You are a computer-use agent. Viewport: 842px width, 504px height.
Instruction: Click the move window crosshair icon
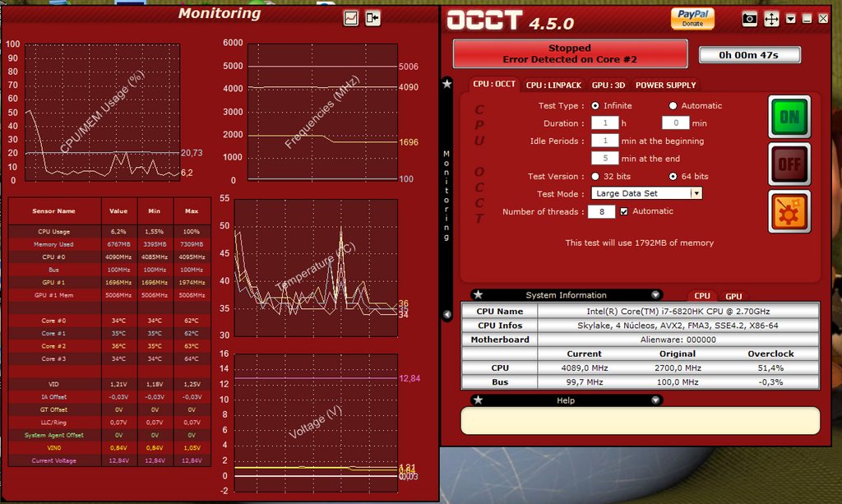(x=771, y=20)
